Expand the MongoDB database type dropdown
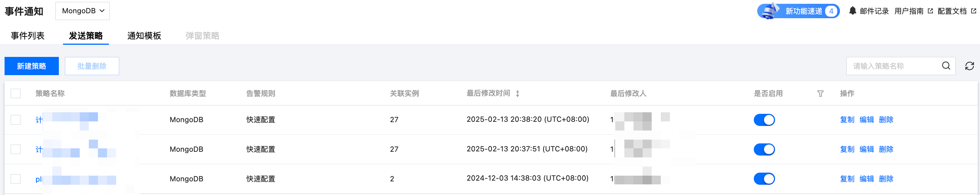The image size is (980, 195). click(x=83, y=11)
